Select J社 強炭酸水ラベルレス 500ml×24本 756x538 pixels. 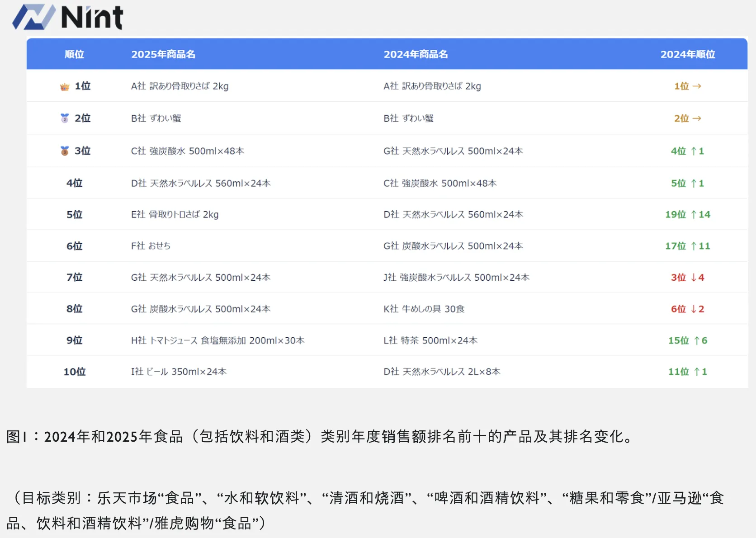456,277
